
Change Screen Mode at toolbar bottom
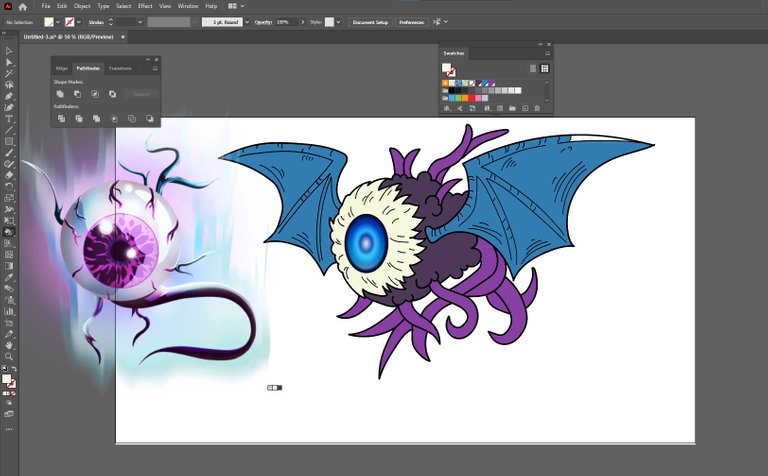click(x=9, y=414)
